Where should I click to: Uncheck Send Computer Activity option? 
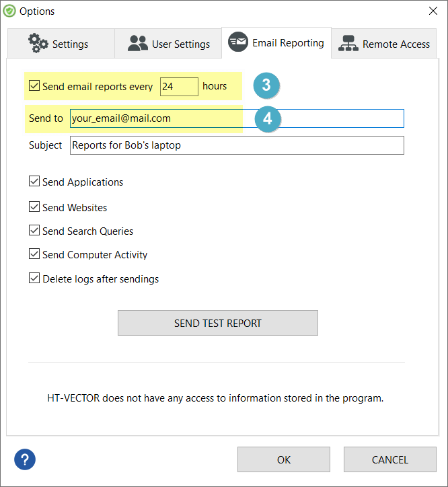point(34,254)
